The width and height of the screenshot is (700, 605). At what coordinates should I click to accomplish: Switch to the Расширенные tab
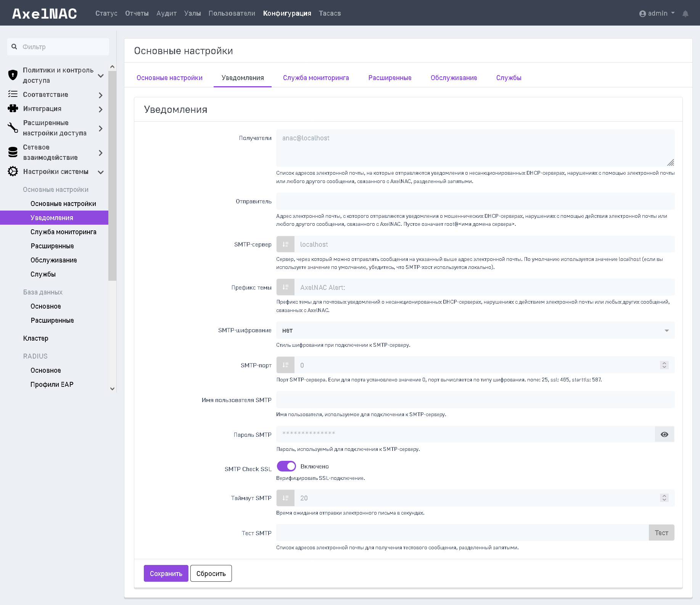(x=390, y=78)
